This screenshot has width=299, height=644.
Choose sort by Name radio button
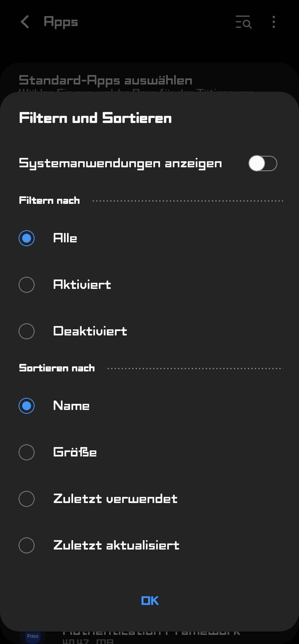point(27,406)
